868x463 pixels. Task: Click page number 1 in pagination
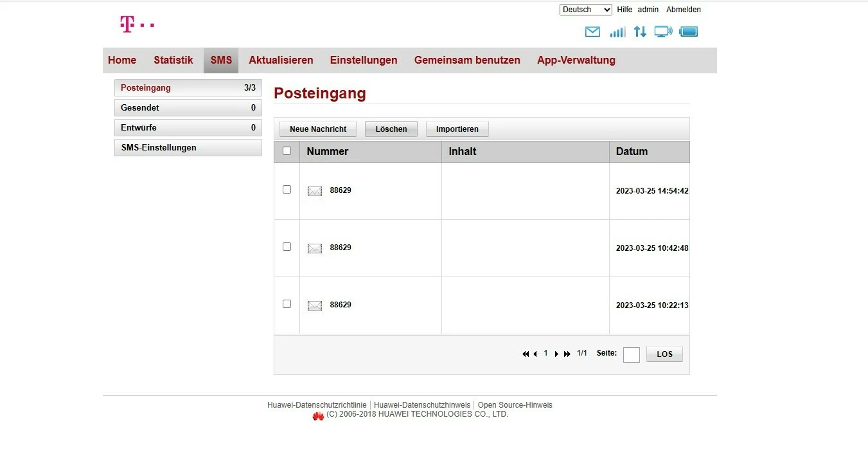click(x=546, y=353)
